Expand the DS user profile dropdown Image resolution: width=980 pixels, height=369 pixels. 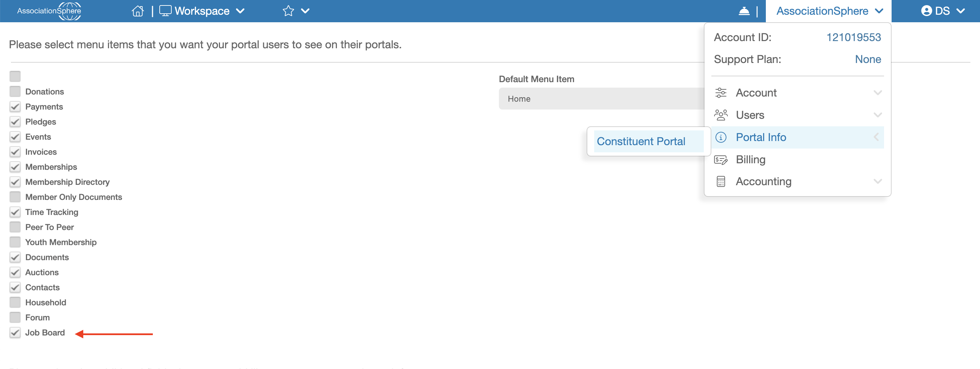pos(943,11)
